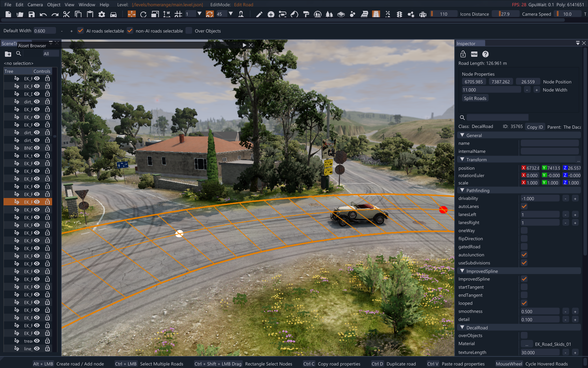Image resolution: width=588 pixels, height=368 pixels.
Task: Click the New Level document icon
Action: pyautogui.click(x=8, y=14)
